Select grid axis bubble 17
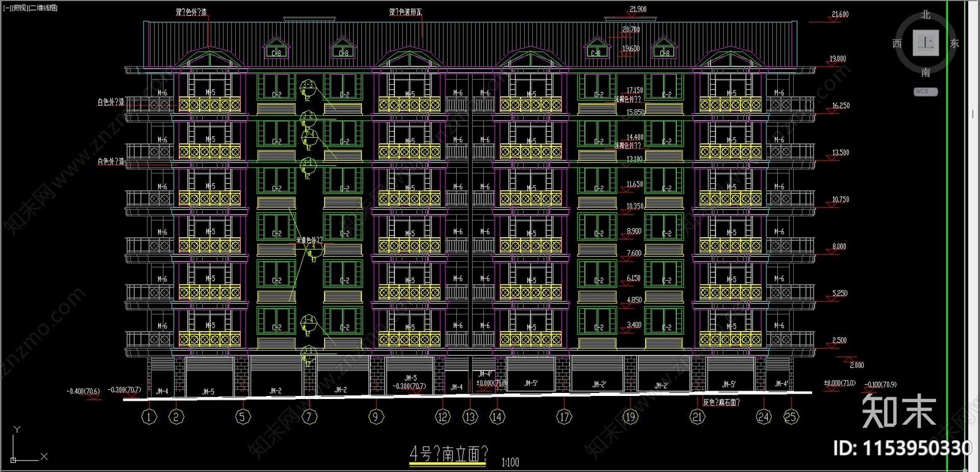980x472 pixels. tap(563, 417)
